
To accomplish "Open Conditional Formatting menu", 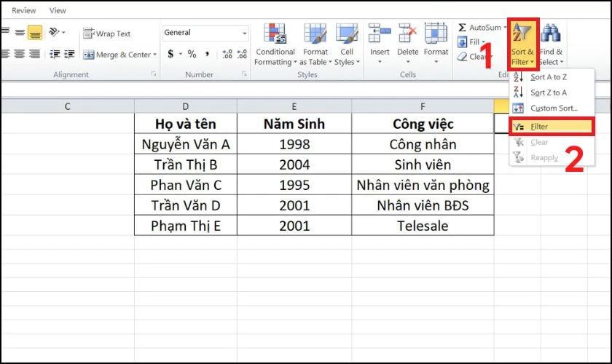I will coord(275,44).
